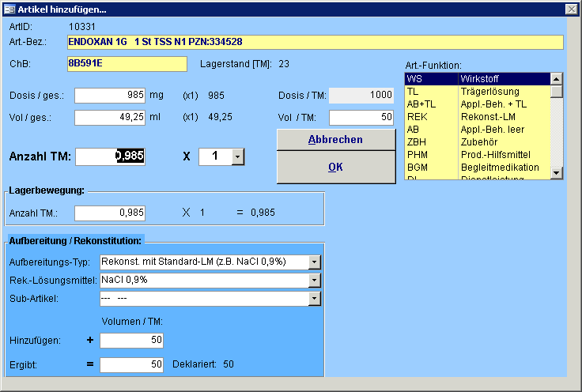Close the Artikel hinzufügen dialog
This screenshot has height=392, width=582.
pos(570,9)
